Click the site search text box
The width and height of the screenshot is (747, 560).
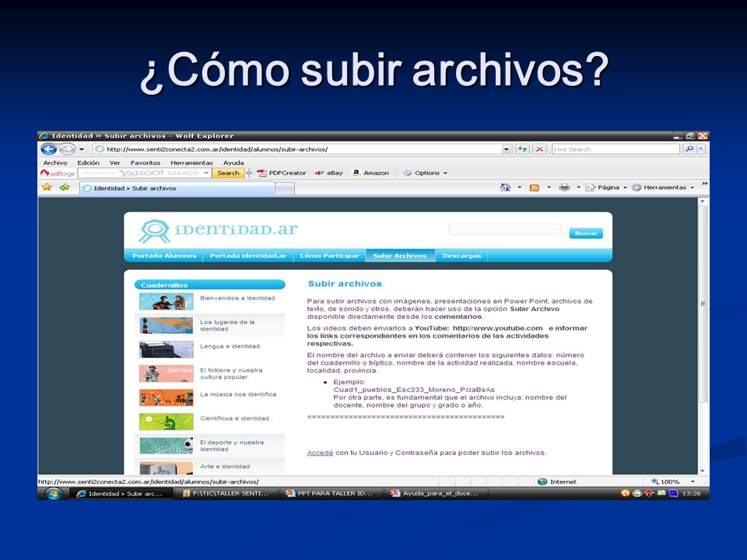tap(504, 229)
